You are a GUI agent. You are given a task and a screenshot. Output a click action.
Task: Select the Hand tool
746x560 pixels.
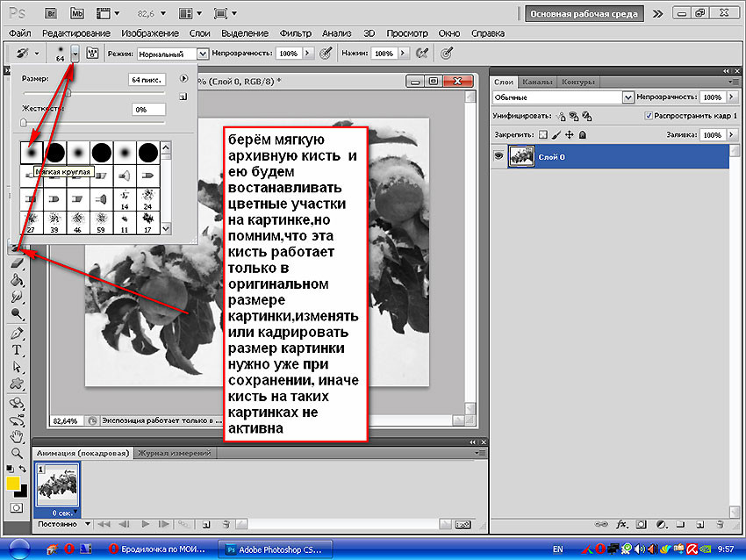[17, 436]
